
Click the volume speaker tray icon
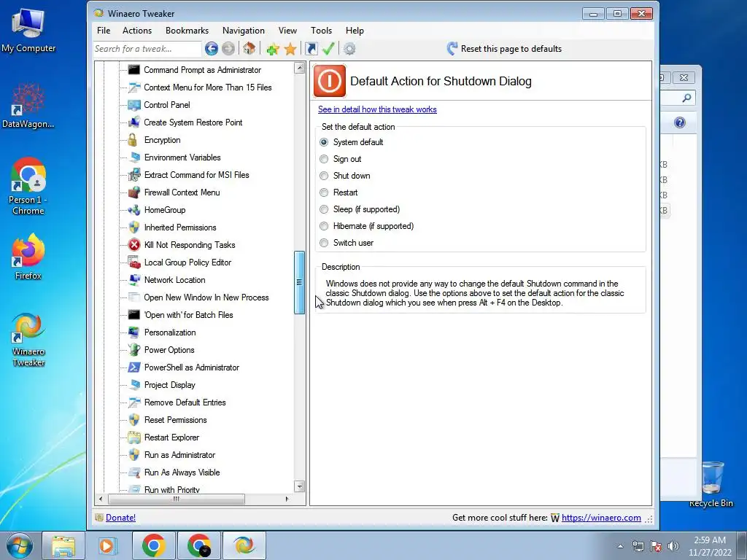coord(673,546)
